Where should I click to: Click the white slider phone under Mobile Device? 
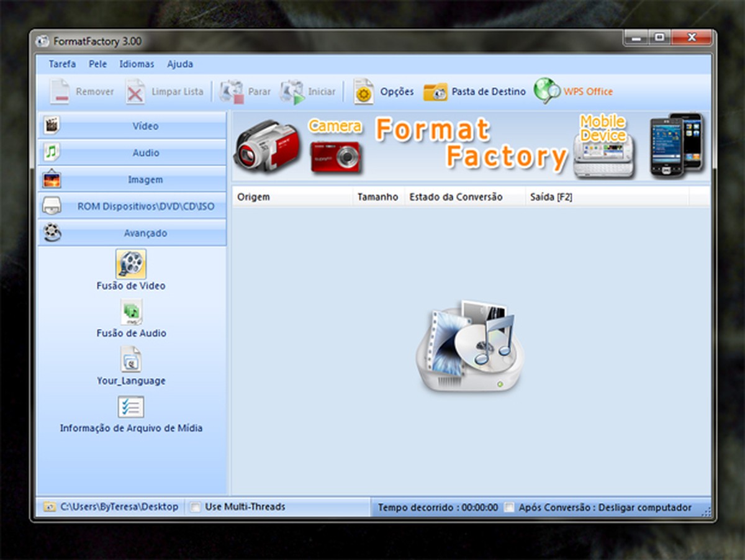click(604, 158)
